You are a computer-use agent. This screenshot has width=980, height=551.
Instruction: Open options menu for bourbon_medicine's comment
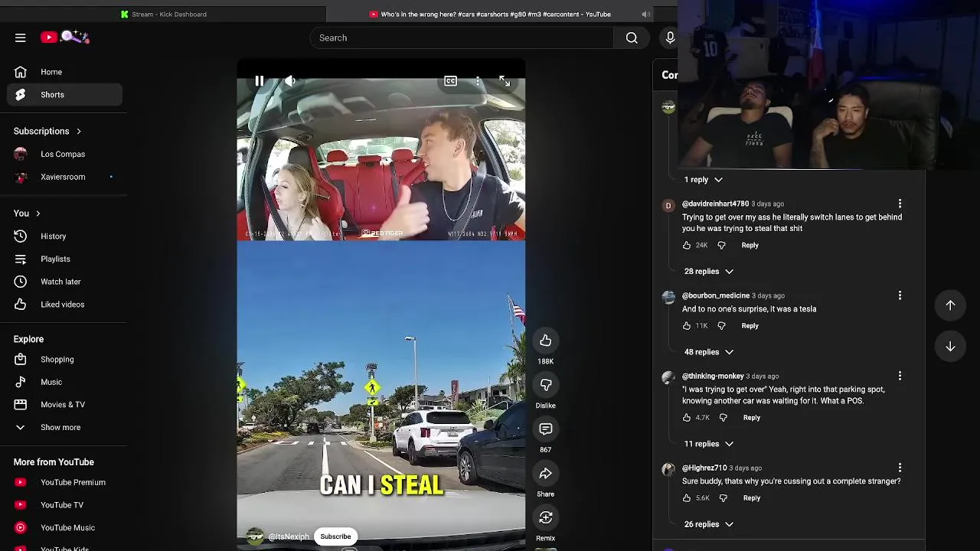click(x=900, y=295)
